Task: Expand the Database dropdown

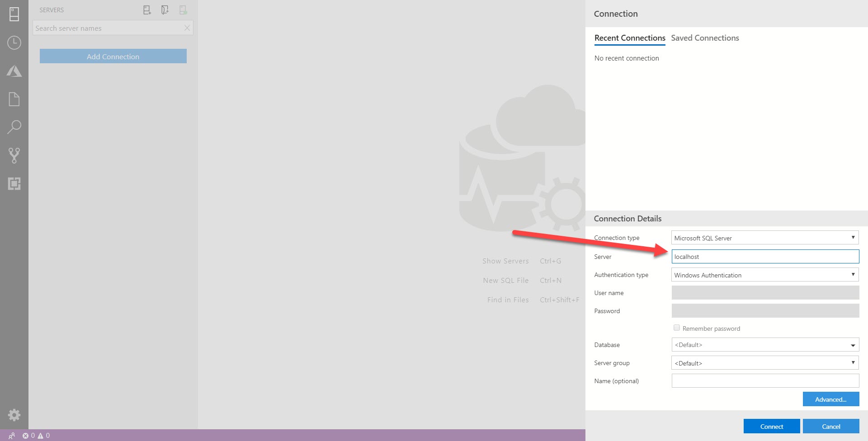Action: pos(765,345)
